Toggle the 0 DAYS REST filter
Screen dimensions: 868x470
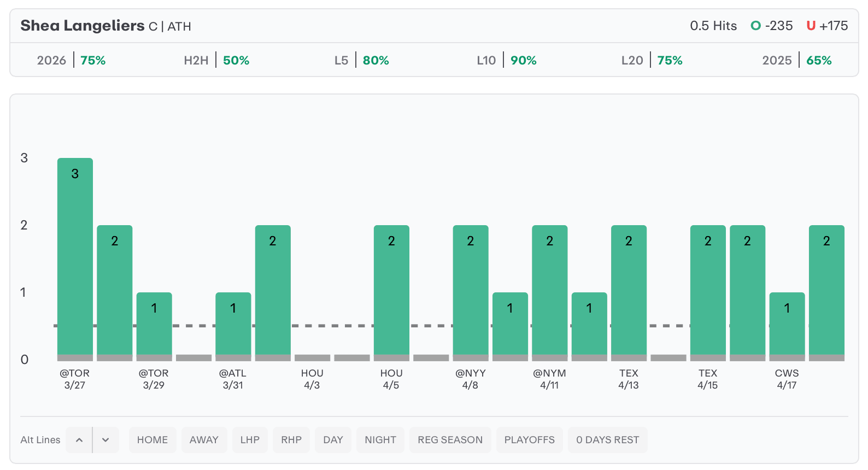607,440
